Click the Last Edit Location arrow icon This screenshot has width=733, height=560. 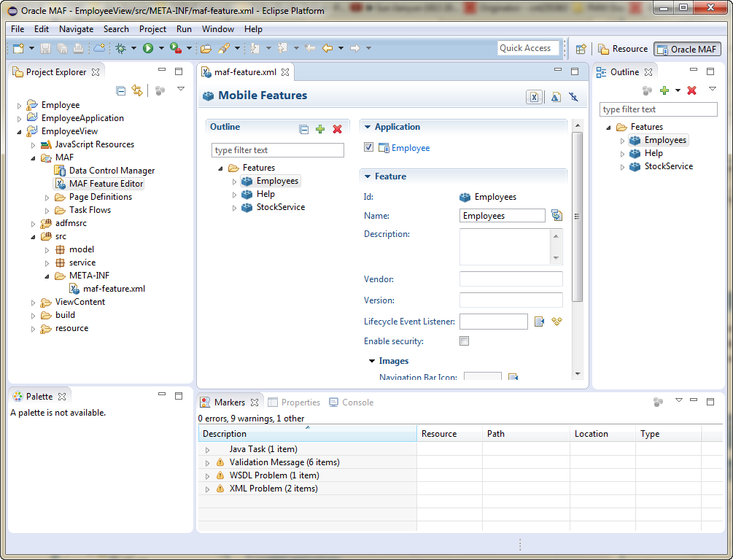click(x=309, y=48)
